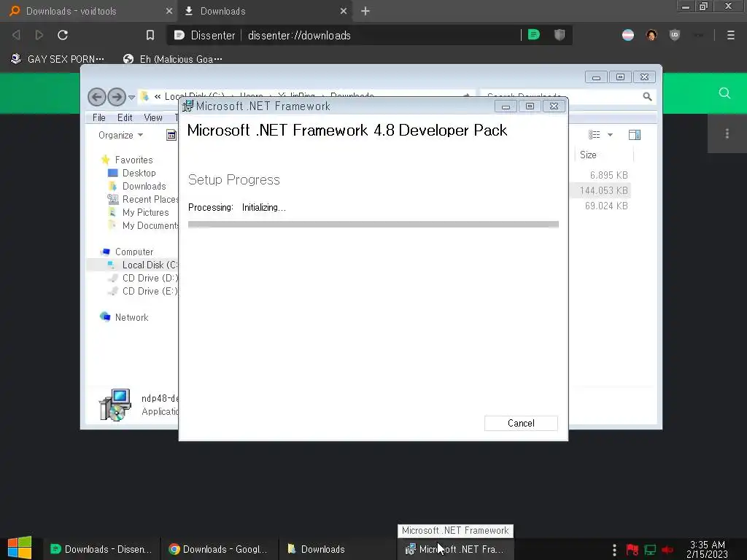Cancel the .NET Framework setup
Image resolution: width=747 pixels, height=560 pixels.
tap(521, 424)
